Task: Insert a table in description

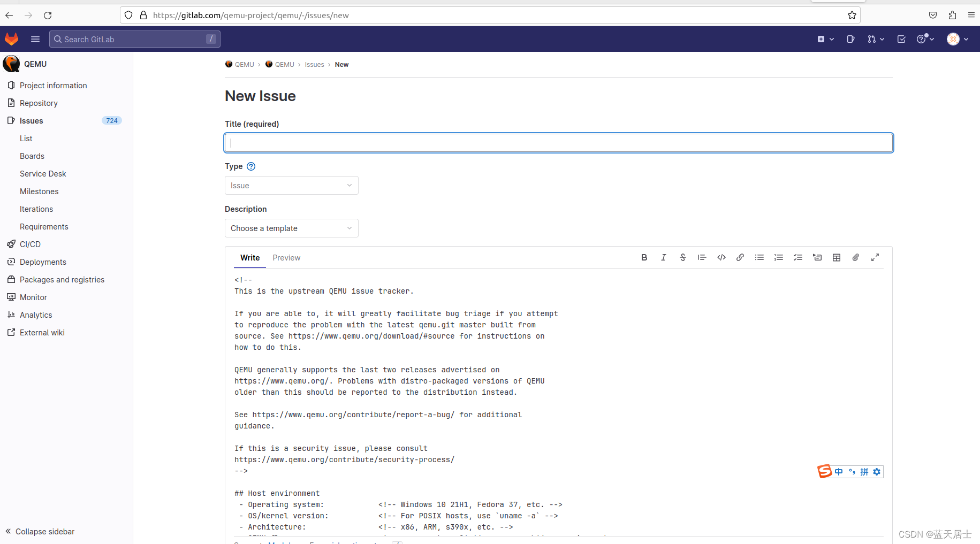Action: [x=837, y=257]
